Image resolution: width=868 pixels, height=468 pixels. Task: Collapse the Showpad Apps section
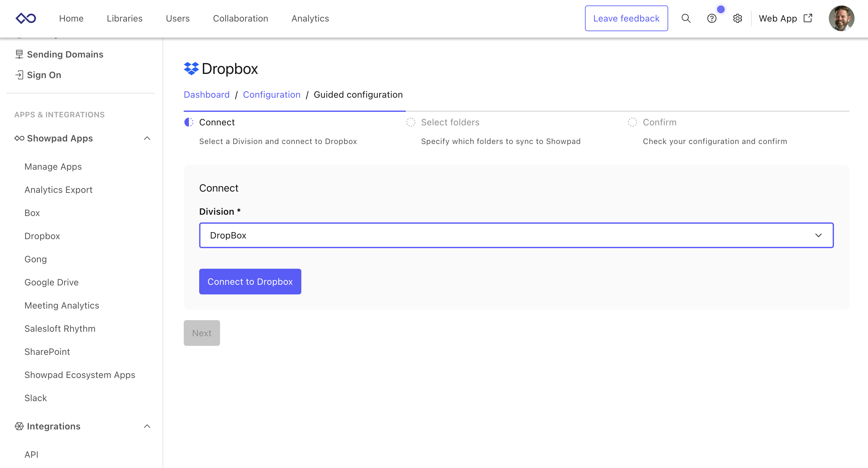pos(147,138)
